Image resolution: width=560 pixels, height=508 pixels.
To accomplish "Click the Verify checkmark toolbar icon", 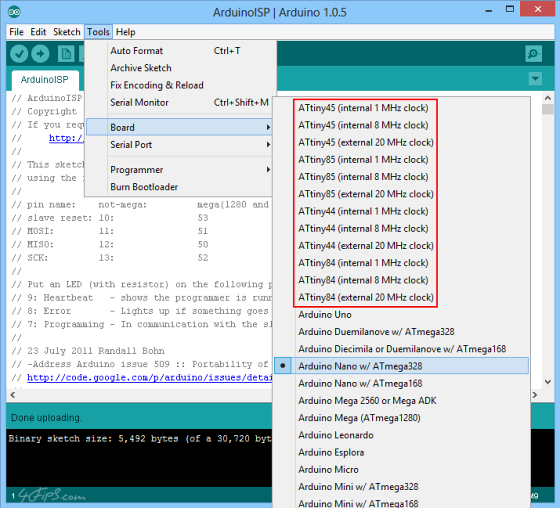I will coord(19,54).
